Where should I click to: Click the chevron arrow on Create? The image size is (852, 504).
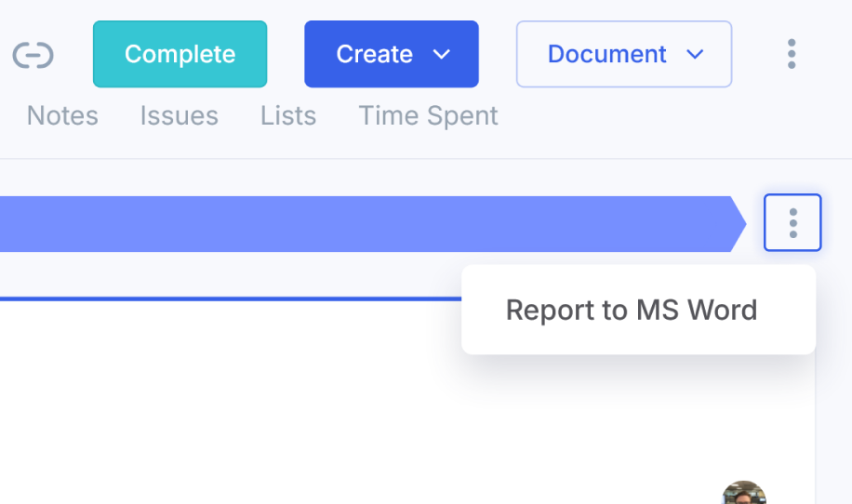[x=442, y=54]
